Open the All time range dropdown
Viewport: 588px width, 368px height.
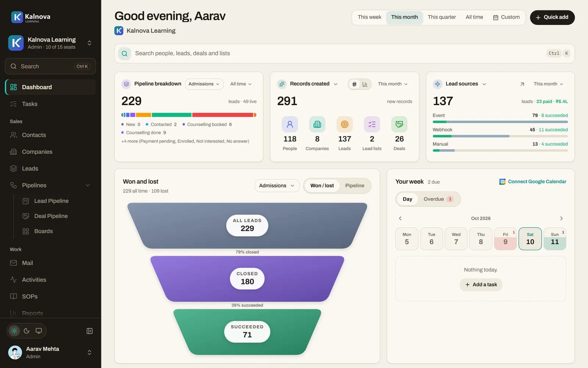[241, 84]
